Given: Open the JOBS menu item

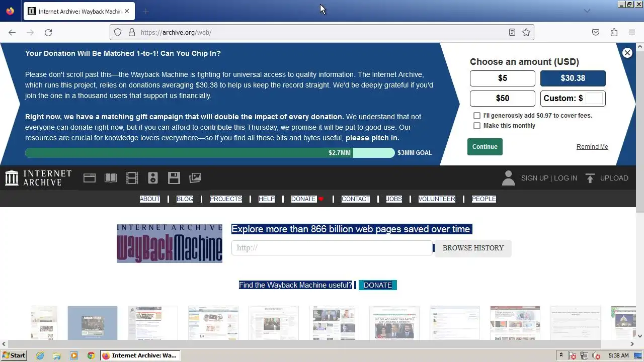Looking at the screenshot, I should pyautogui.click(x=394, y=199).
